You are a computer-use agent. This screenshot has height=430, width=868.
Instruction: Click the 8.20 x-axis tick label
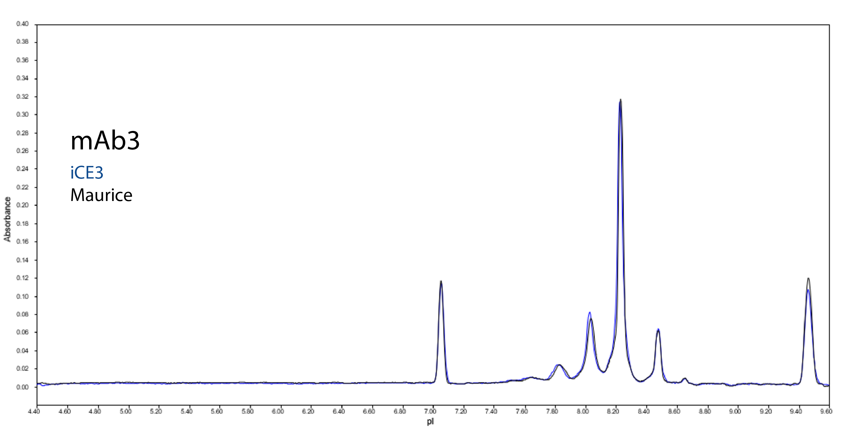point(613,411)
